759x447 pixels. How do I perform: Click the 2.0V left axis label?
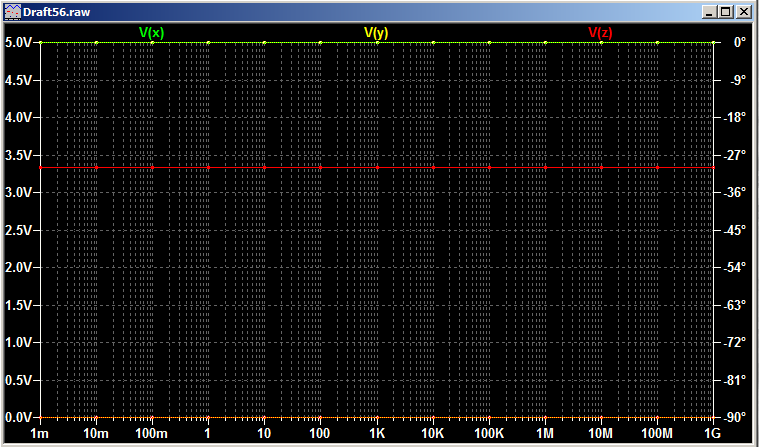(19, 267)
